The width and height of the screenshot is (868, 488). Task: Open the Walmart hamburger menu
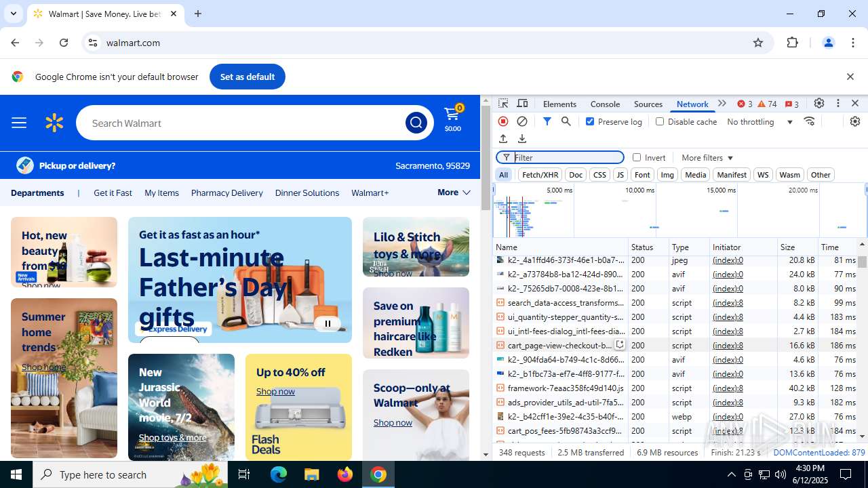click(19, 123)
